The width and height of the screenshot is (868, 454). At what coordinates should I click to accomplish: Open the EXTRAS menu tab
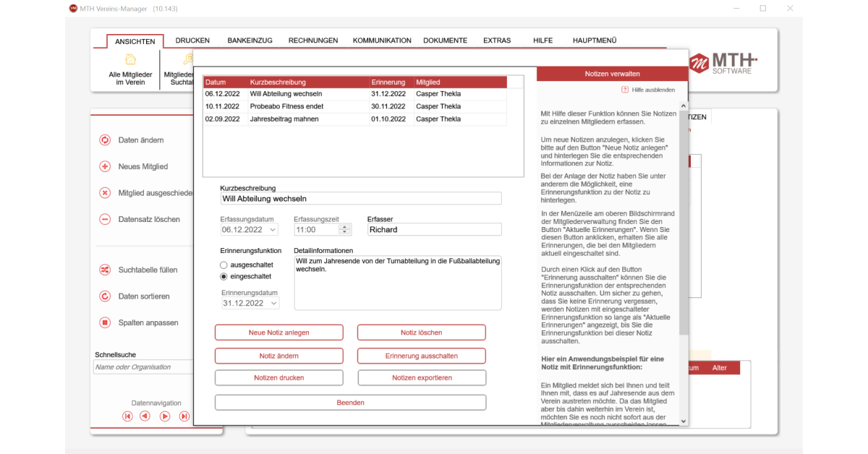pos(497,40)
